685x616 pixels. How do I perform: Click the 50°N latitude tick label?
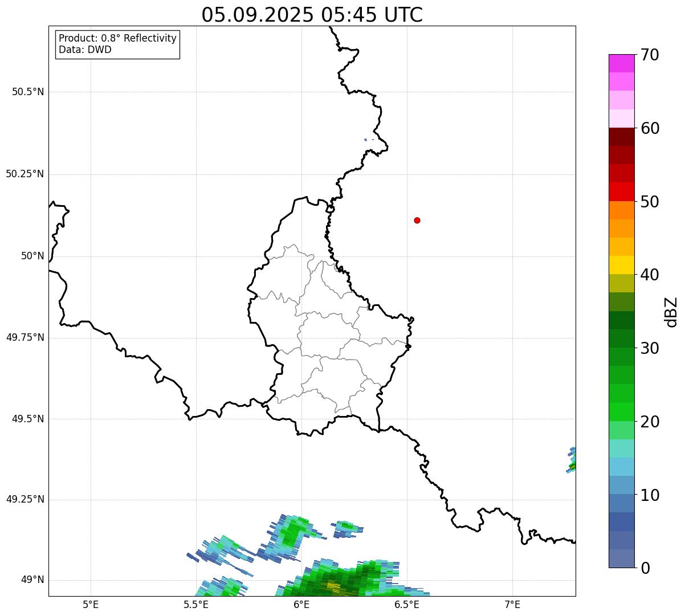click(32, 256)
